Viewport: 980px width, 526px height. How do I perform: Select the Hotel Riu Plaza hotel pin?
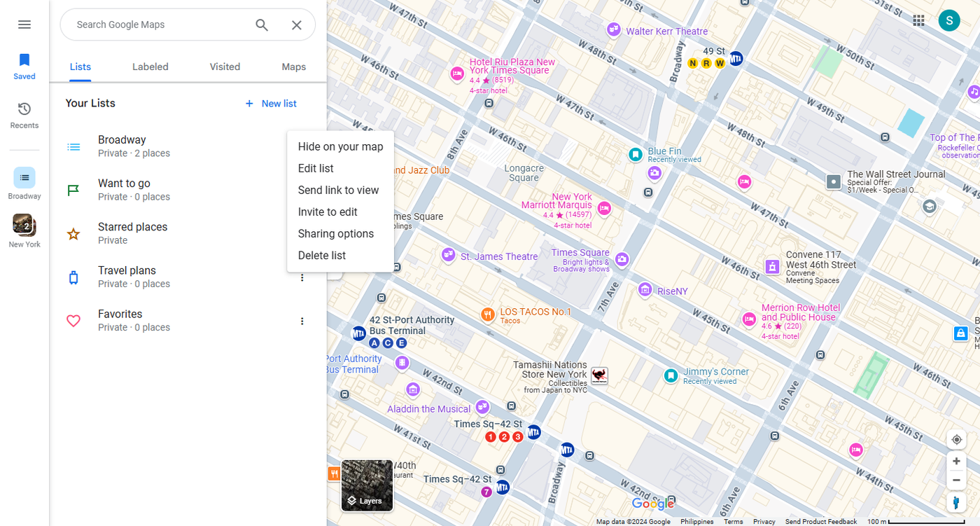click(x=458, y=74)
